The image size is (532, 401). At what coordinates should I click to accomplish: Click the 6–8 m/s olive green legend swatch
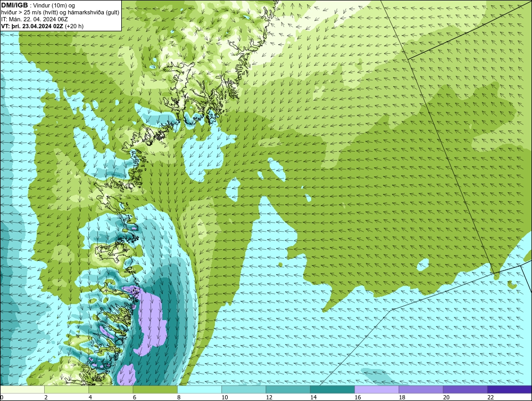155,389
